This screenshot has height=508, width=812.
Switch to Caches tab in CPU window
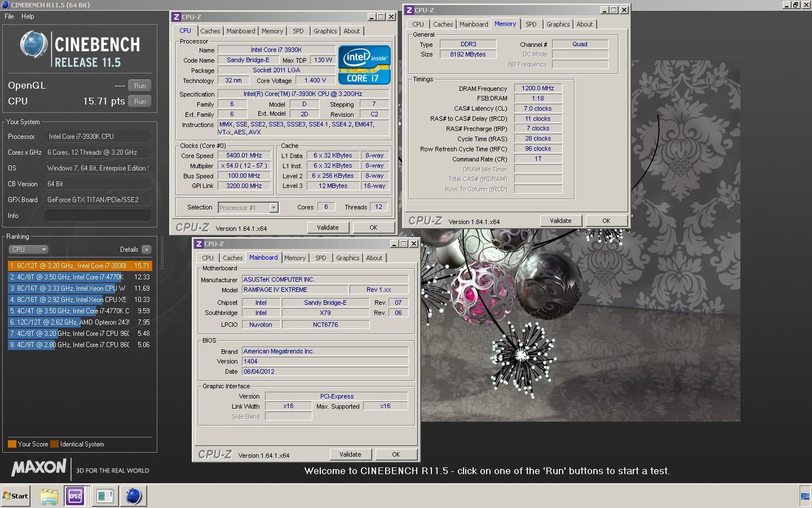210,31
